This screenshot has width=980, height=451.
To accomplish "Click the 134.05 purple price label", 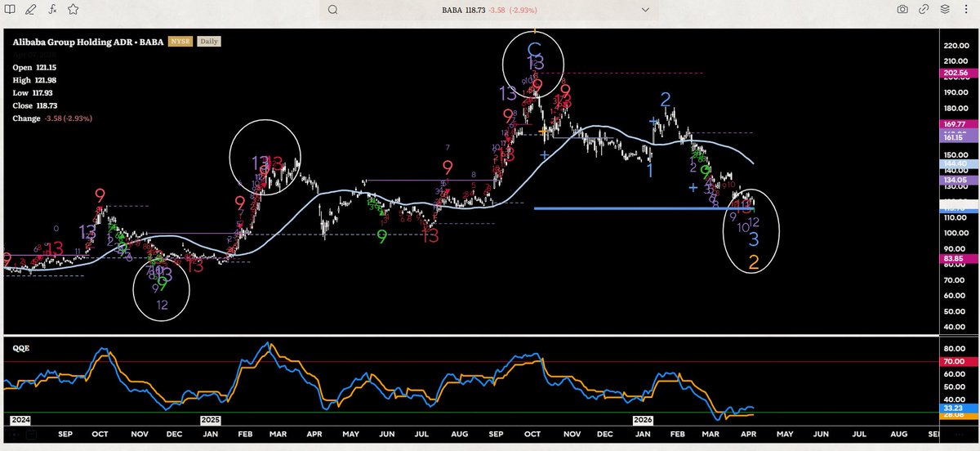I will click(x=957, y=180).
